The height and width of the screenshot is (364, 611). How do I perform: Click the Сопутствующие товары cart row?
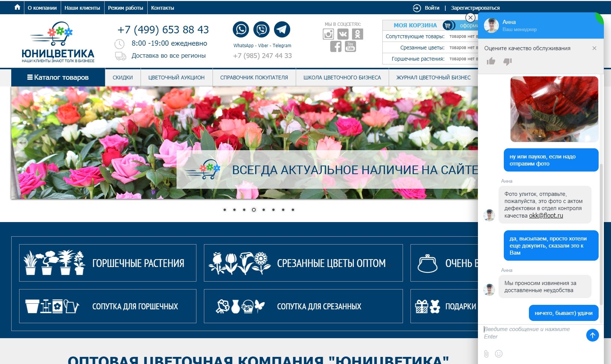point(430,36)
